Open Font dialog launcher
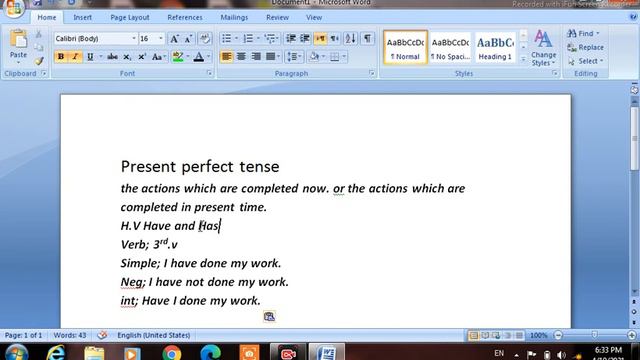 tap(209, 73)
